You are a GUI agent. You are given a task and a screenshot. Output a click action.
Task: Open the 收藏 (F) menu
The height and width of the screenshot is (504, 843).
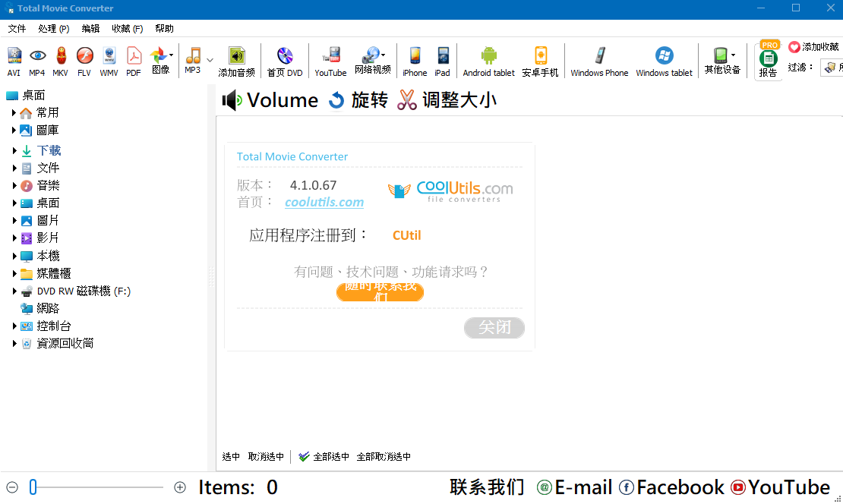(x=128, y=29)
